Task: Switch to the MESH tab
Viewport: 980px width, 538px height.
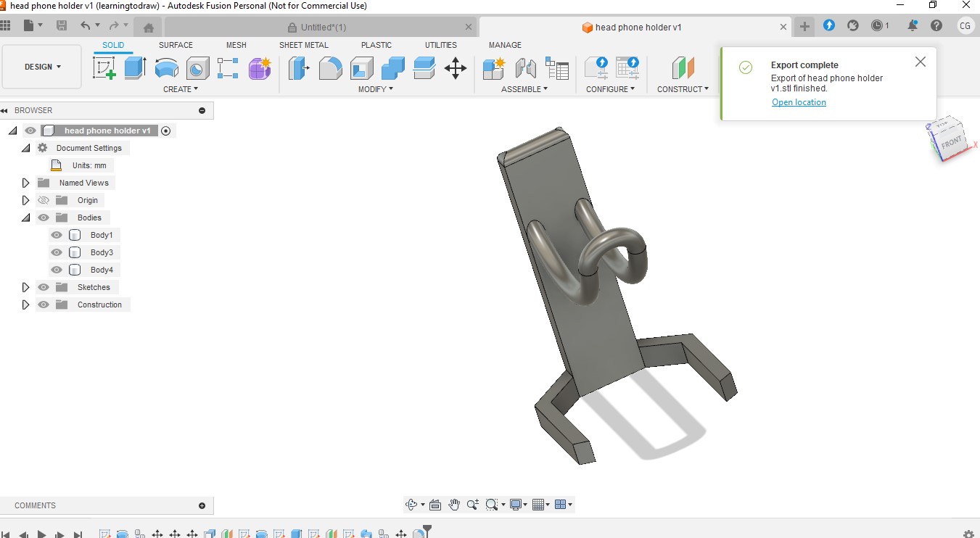Action: pos(236,45)
